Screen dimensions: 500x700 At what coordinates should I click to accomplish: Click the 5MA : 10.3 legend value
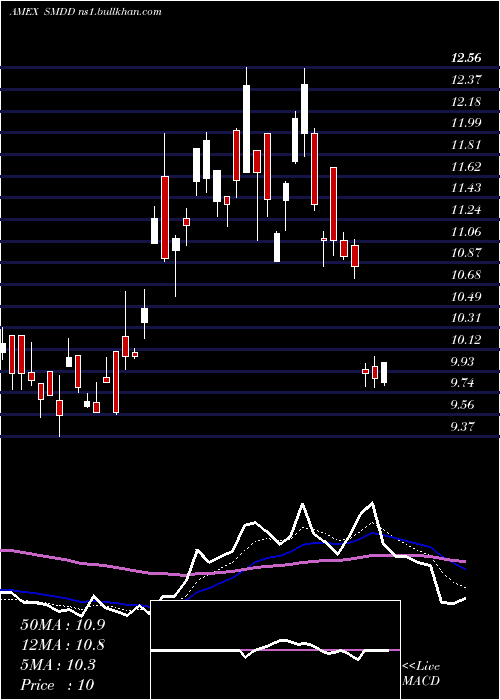58,665
